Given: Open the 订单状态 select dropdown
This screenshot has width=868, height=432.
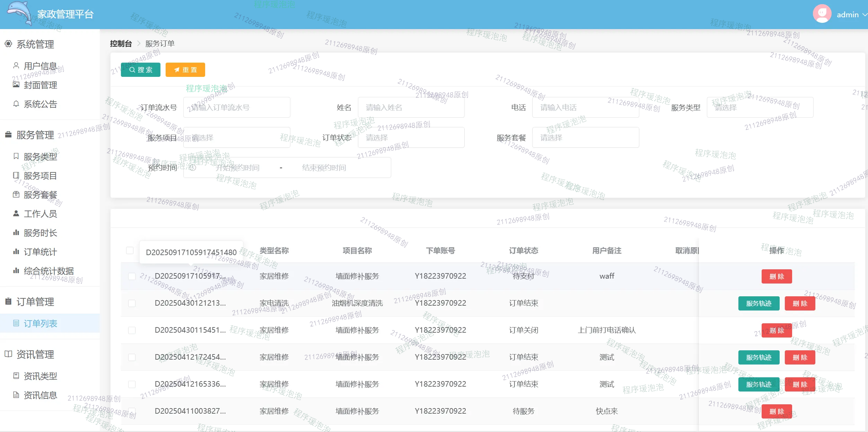Looking at the screenshot, I should coord(411,138).
